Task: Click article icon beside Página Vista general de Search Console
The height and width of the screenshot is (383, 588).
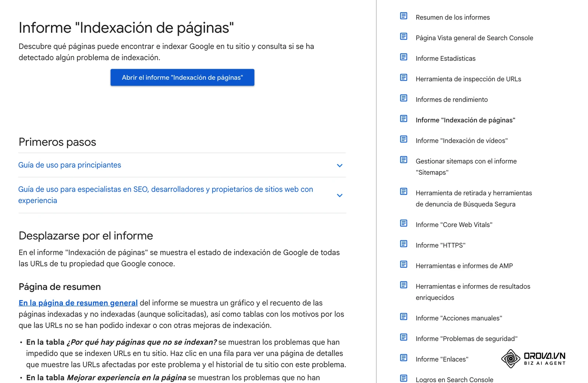Action: [x=404, y=36]
